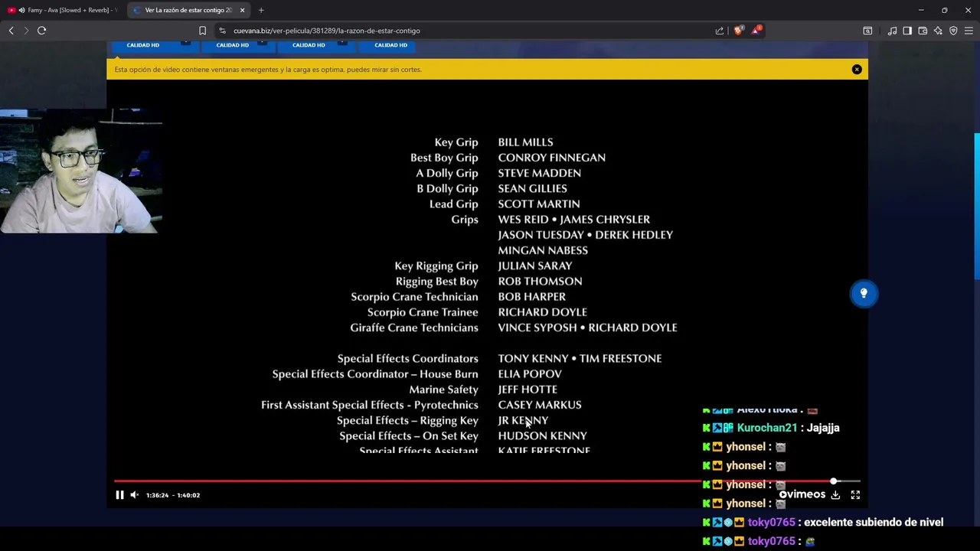Viewport: 980px width, 551px height.
Task: Seek on the red video progress bar
Action: [x=487, y=481]
